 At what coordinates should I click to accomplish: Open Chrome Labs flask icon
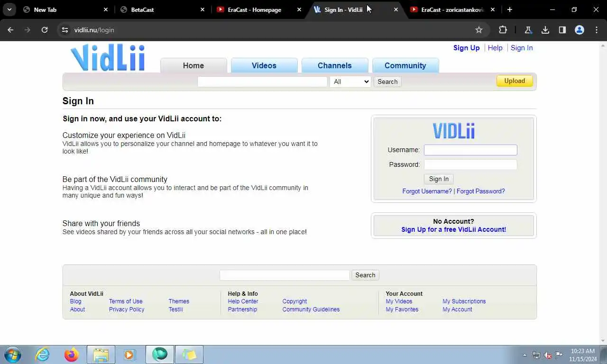(528, 30)
